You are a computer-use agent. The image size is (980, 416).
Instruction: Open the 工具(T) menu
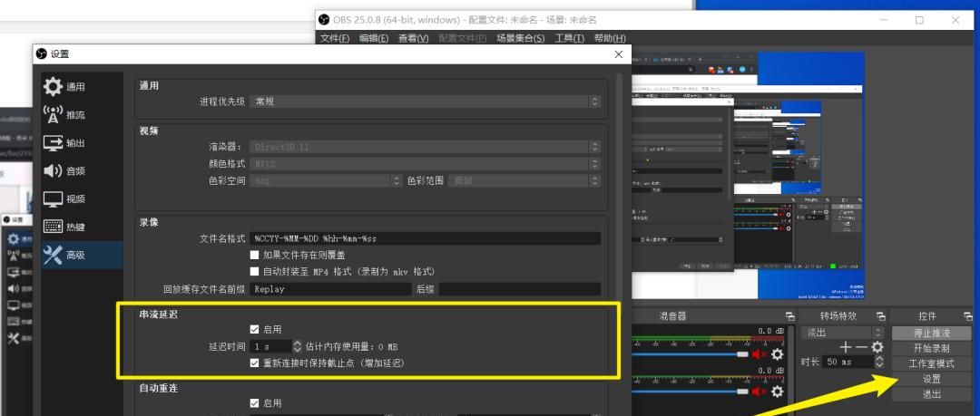569,38
